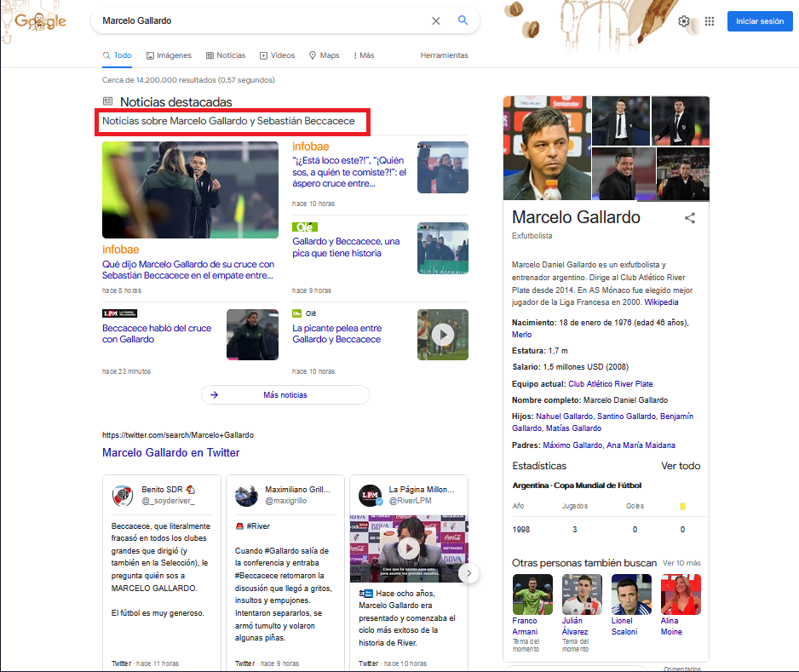799x672 pixels.
Task: Switch to the Vídeos tab
Action: pos(277,55)
